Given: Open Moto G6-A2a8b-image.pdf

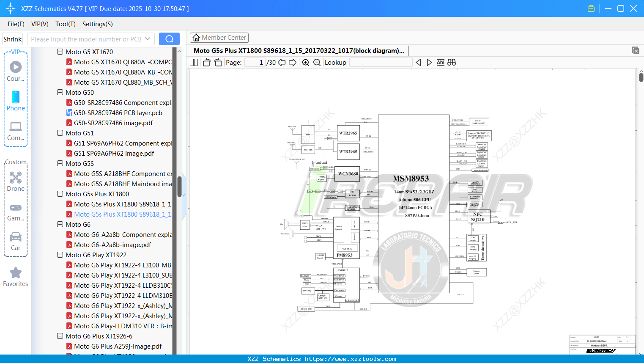Looking at the screenshot, I should pyautogui.click(x=109, y=245).
